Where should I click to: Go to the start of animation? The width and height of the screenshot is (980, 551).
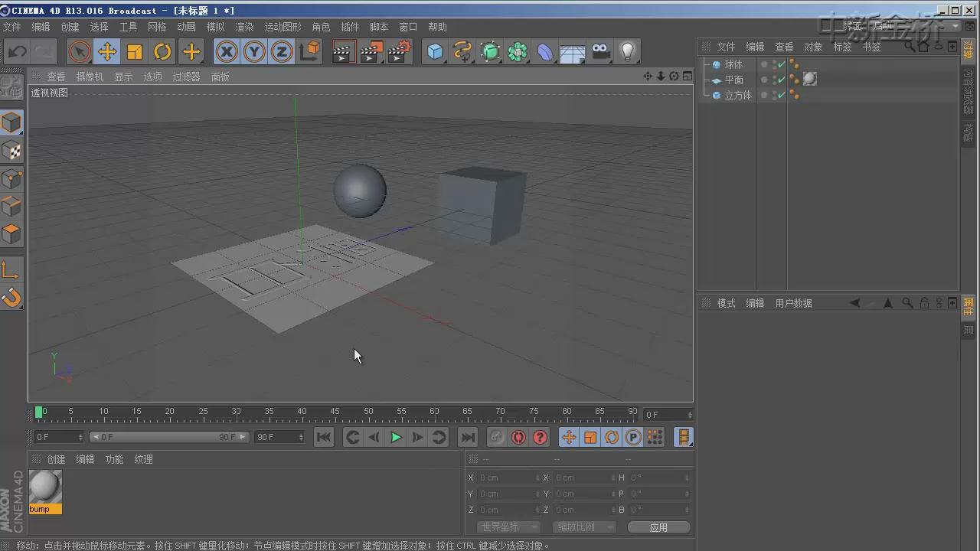pyautogui.click(x=324, y=437)
